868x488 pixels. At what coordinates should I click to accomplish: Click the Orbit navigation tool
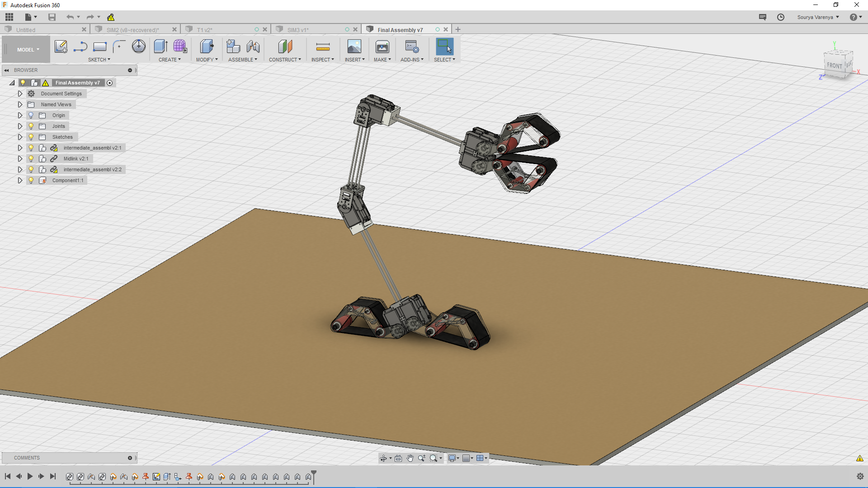(x=383, y=458)
